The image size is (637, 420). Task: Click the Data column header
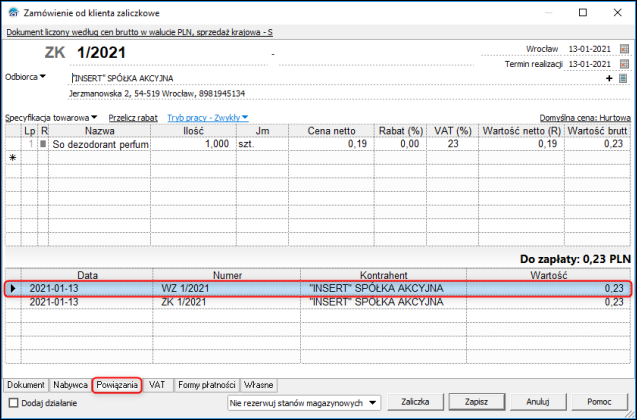[x=87, y=275]
